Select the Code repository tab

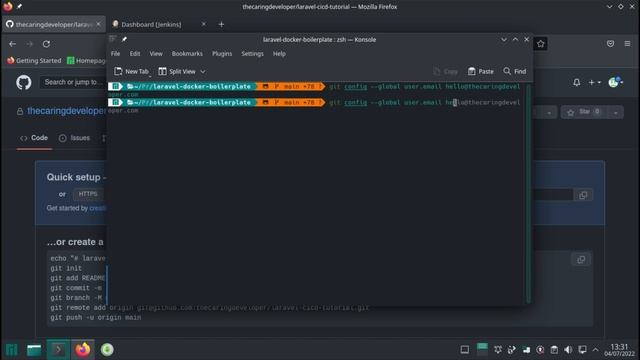click(34, 138)
